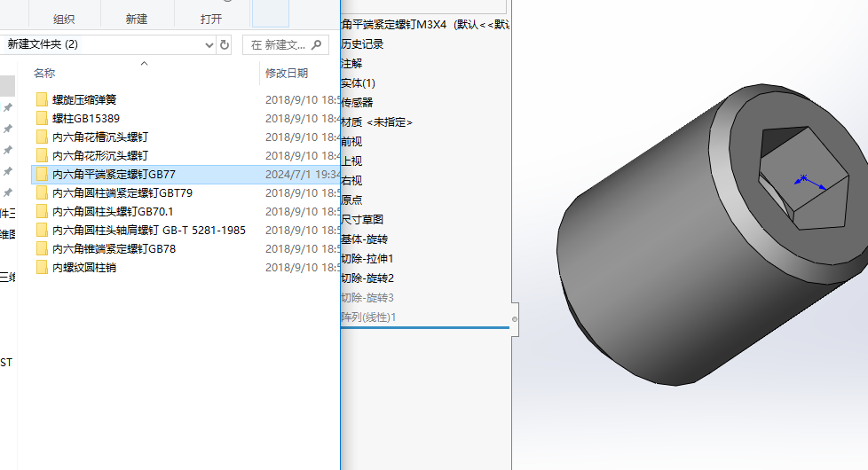Select folder 内六角花形沉头螺钉
The image size is (868, 470).
click(x=100, y=156)
